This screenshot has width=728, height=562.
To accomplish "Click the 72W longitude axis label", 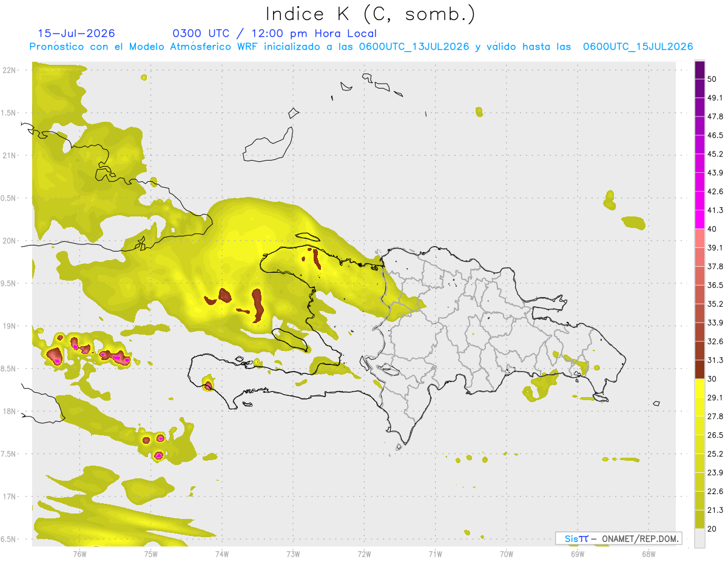I will pyautogui.click(x=364, y=554).
